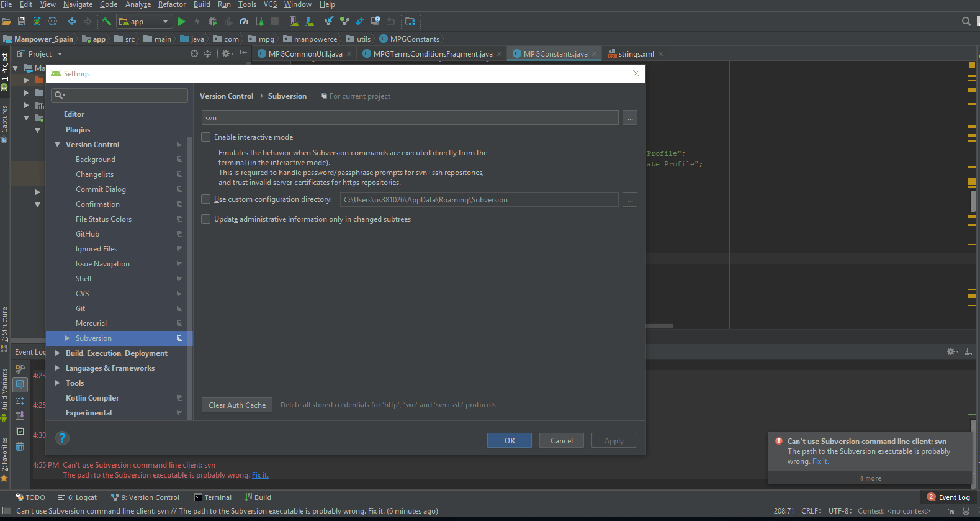Click the OK button in Settings
Screen dimensions: 980x521
(x=510, y=440)
